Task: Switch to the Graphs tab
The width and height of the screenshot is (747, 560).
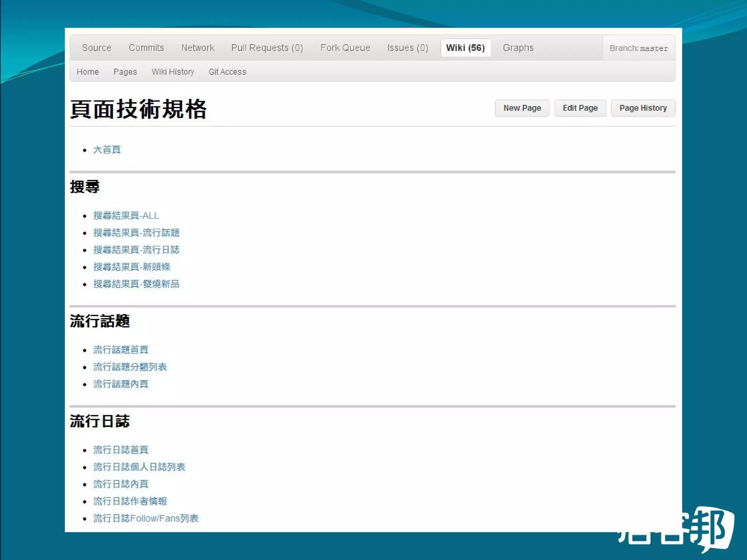Action: 518,48
